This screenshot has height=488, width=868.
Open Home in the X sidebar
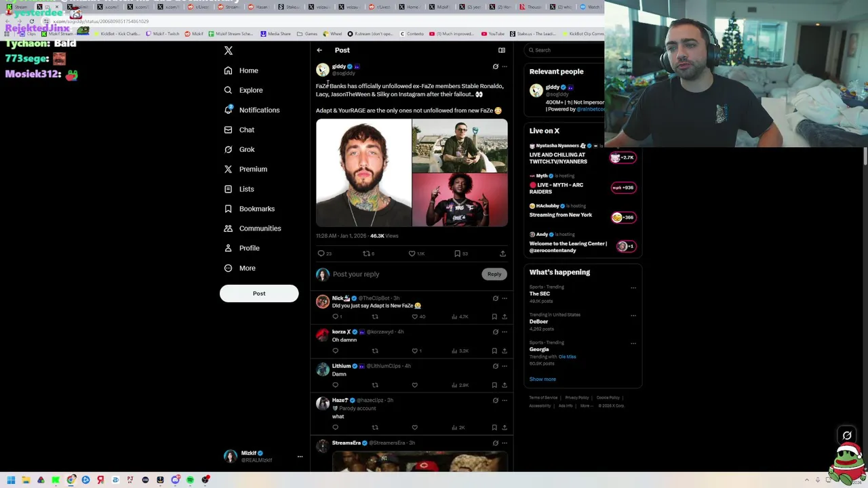(x=241, y=70)
